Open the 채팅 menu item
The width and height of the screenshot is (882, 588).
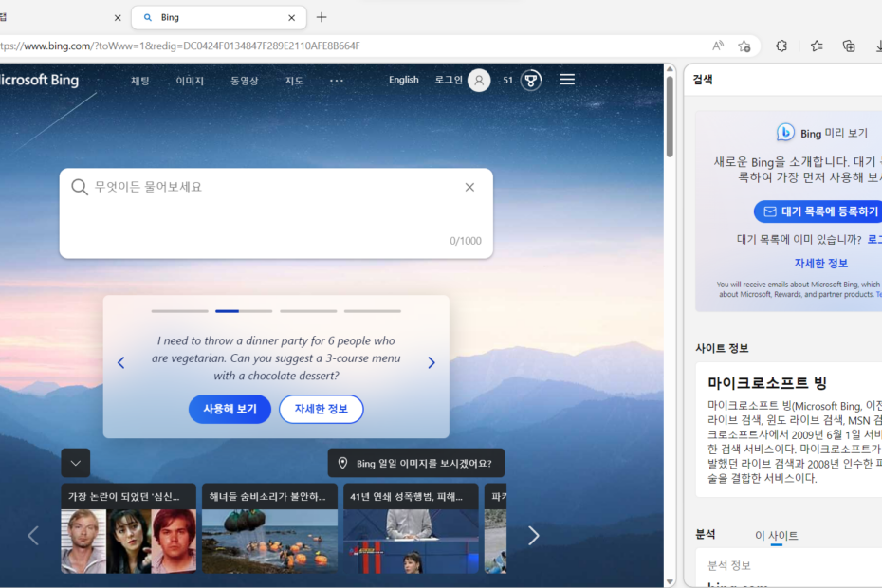tap(140, 81)
